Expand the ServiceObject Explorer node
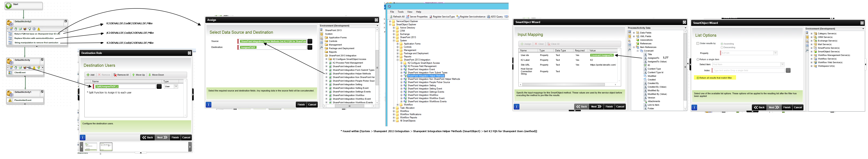868x159 pixels. coord(390,21)
